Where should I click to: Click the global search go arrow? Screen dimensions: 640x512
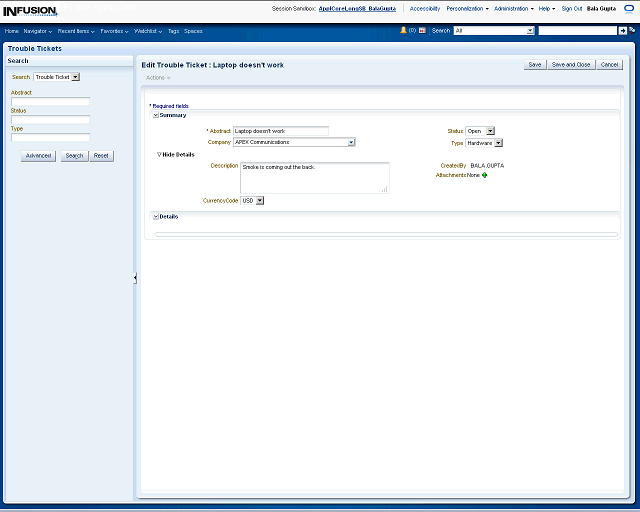(622, 31)
